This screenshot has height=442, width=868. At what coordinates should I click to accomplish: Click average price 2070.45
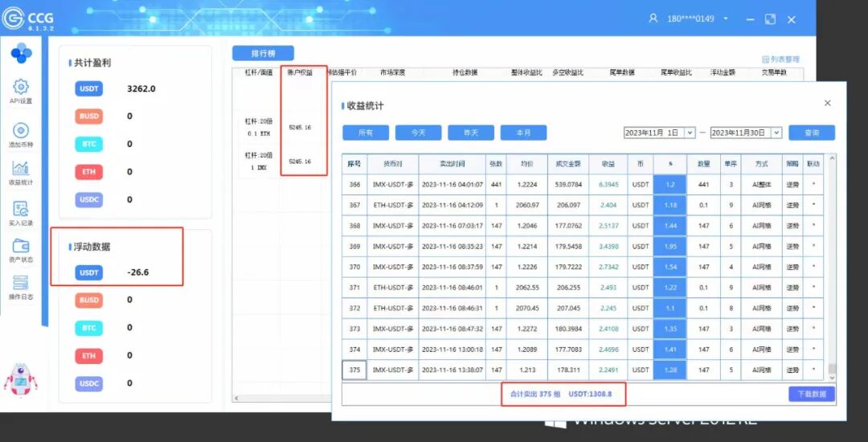[x=527, y=308]
